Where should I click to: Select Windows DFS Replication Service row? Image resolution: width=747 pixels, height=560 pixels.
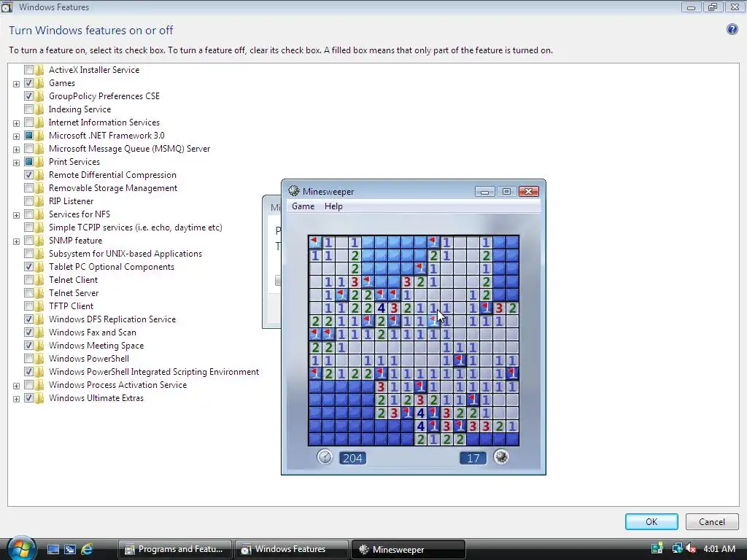point(112,319)
